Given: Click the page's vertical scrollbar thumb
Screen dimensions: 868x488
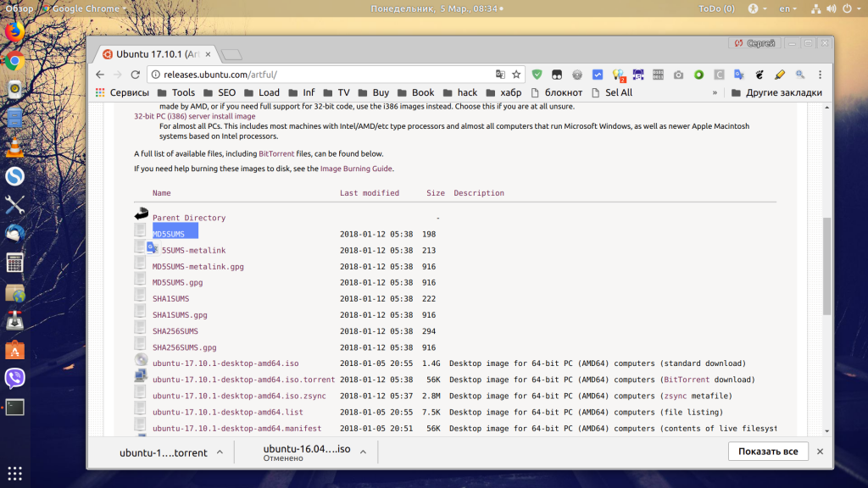Looking at the screenshot, I should pyautogui.click(x=827, y=267).
